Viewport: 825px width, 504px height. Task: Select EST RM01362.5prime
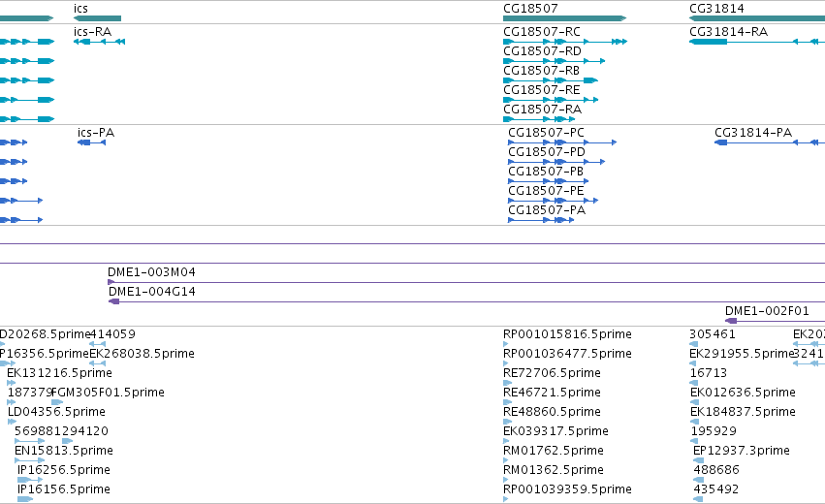pos(553,470)
